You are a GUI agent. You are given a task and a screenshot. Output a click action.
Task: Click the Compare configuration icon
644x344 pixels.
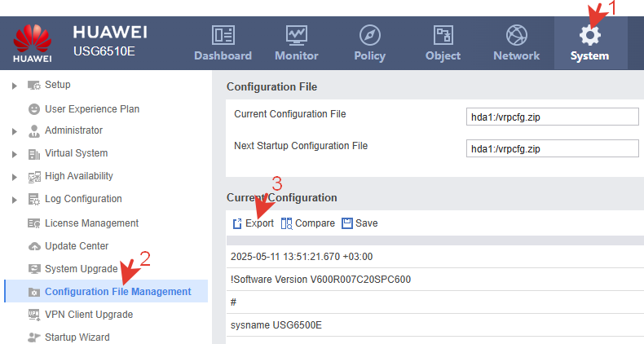tap(286, 223)
